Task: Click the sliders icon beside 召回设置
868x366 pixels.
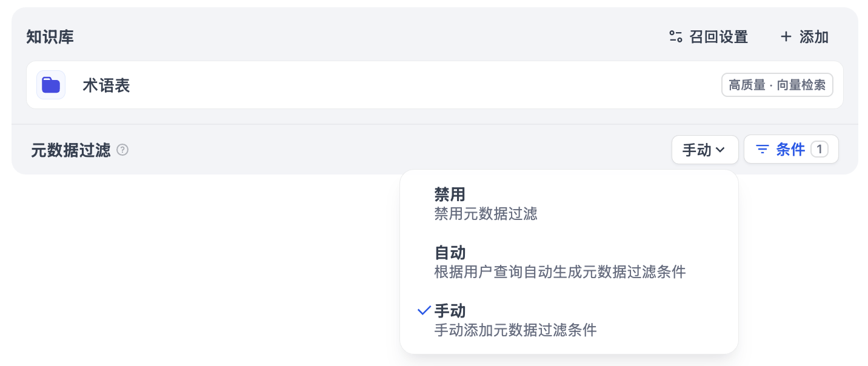Action: coord(675,37)
